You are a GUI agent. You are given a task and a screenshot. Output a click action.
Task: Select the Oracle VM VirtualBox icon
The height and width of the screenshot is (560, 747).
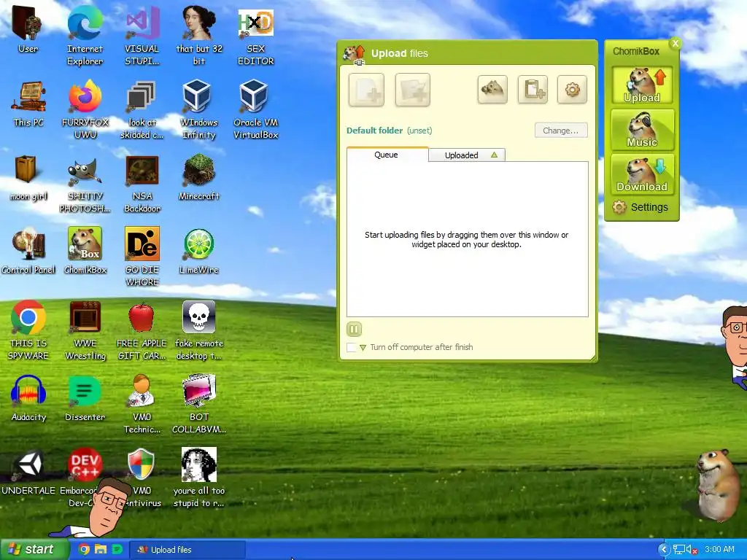[256, 109]
